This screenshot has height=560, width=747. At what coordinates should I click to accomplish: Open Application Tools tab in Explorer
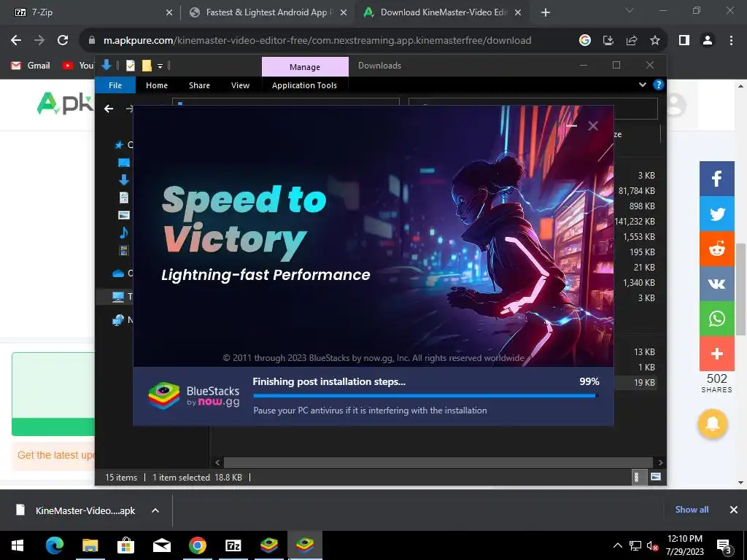(304, 85)
